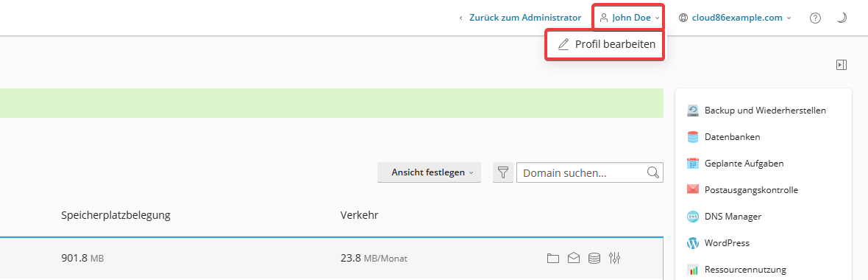
Task: Open the WordPress sidebar item
Action: [x=719, y=243]
